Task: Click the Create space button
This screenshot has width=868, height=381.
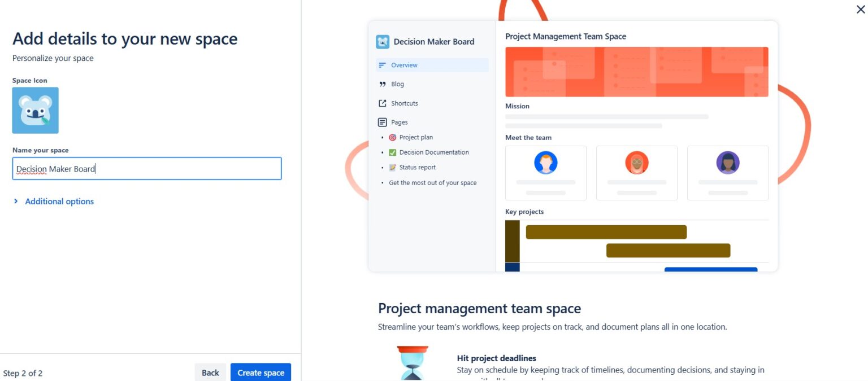Action: (x=261, y=373)
